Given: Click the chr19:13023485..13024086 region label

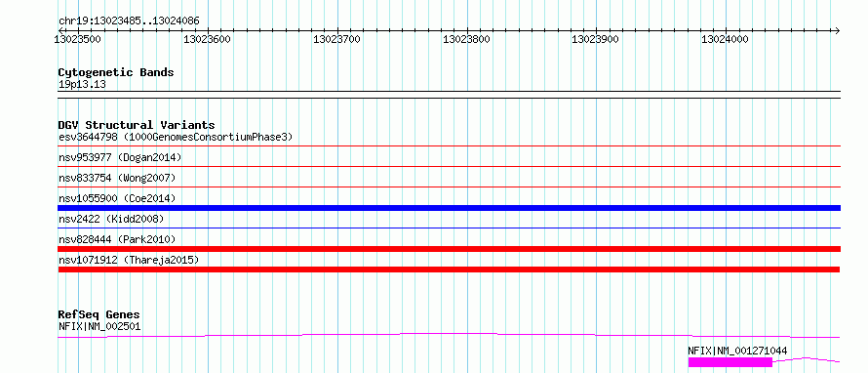Looking at the screenshot, I should click(x=129, y=21).
